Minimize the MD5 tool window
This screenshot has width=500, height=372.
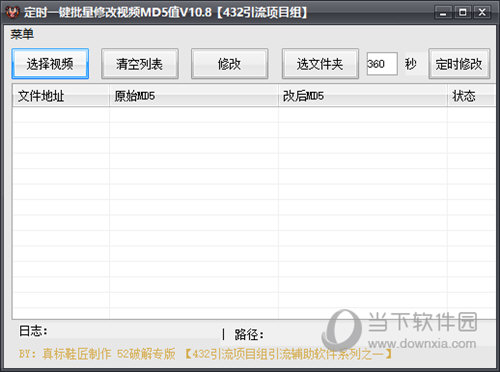click(443, 13)
